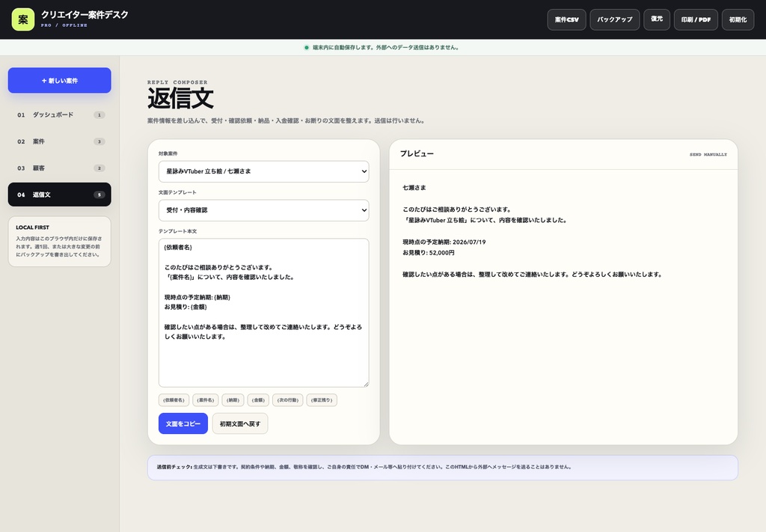Click the badge count 5 on 返信文
The height and width of the screenshot is (532, 766).
coord(99,195)
